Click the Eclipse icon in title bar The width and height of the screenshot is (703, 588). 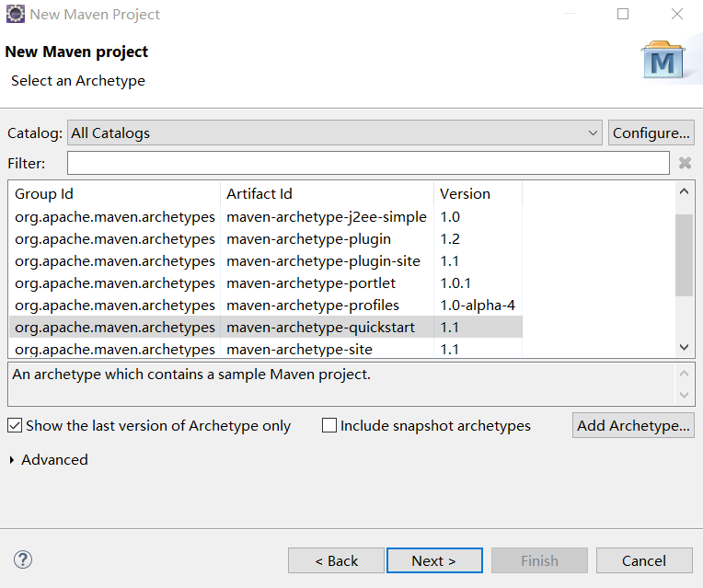15,14
